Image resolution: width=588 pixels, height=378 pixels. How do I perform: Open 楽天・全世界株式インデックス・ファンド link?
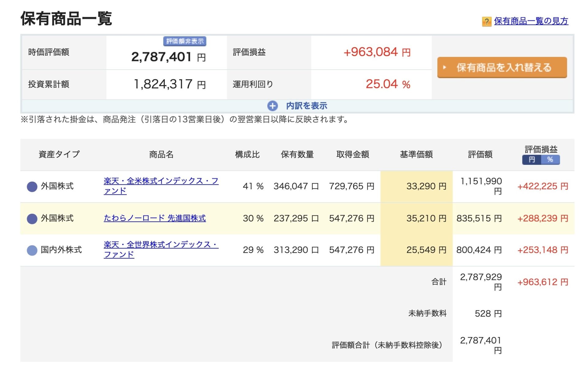(161, 250)
